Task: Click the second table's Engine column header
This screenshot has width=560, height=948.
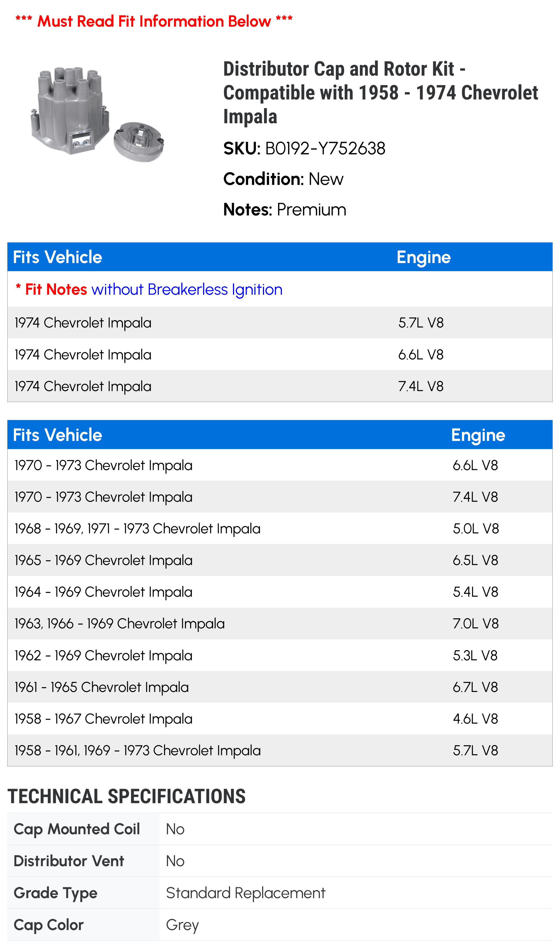Action: [x=478, y=435]
